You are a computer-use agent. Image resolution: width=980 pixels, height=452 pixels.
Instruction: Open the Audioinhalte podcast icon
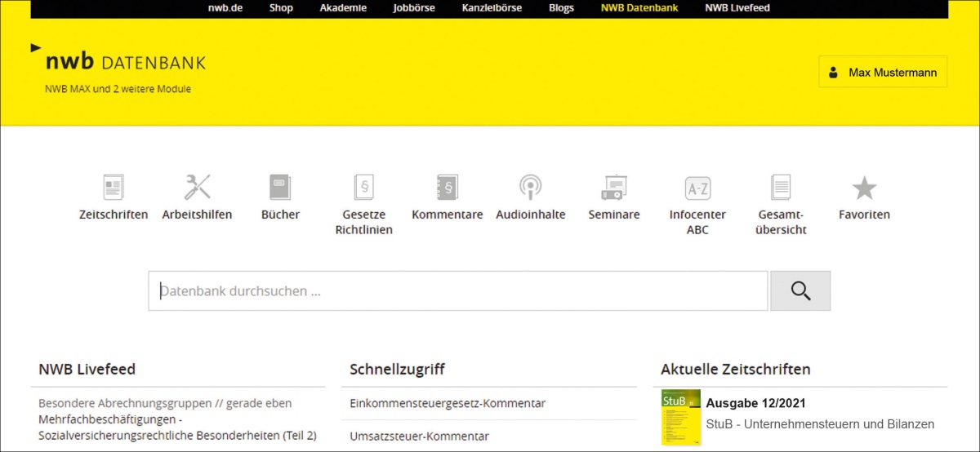[530, 188]
